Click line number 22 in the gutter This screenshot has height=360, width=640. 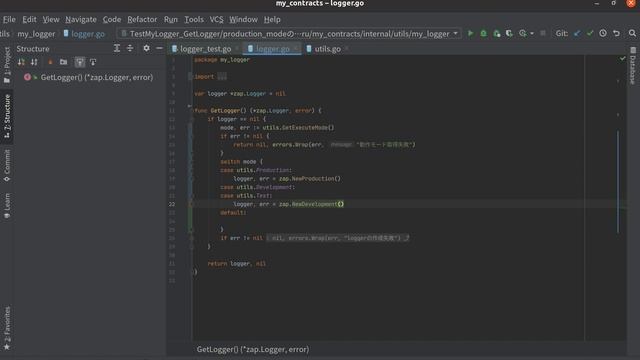tap(172, 204)
